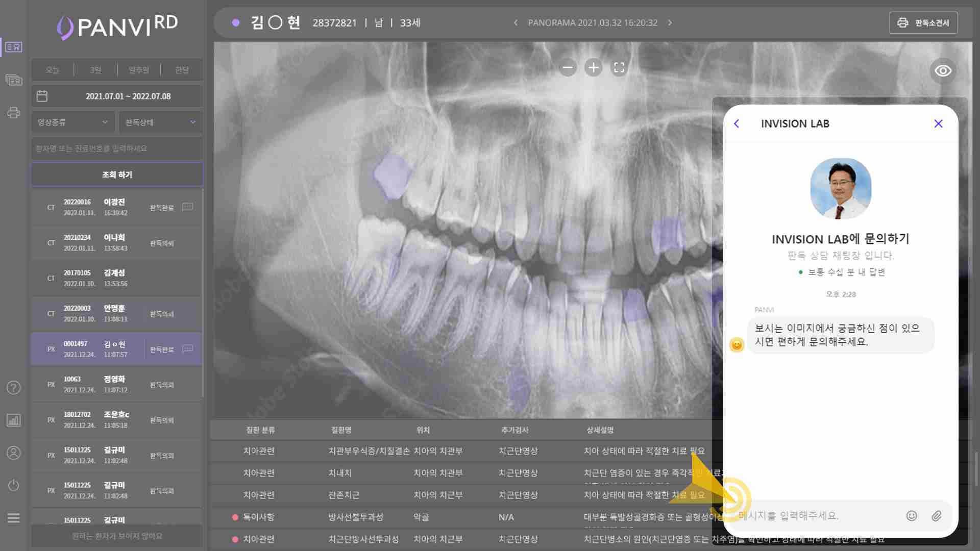Switch panorama to fullscreen view
The width and height of the screenshot is (980, 551).
coord(619,68)
